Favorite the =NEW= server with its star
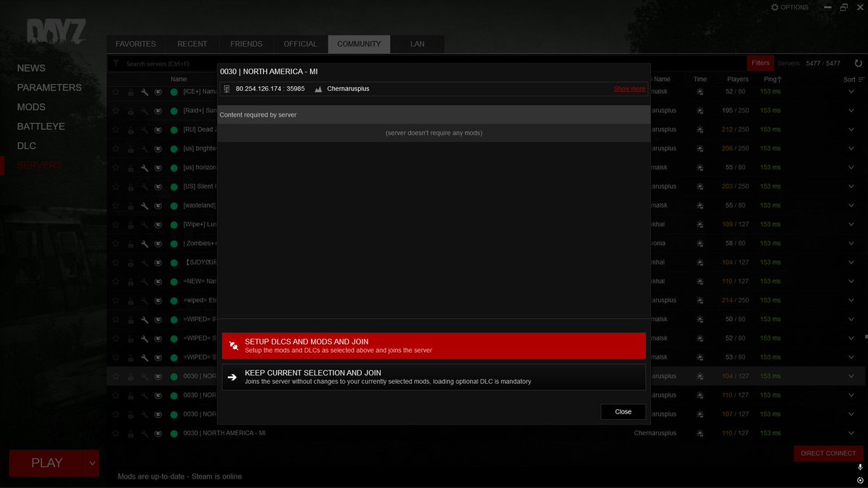The width and height of the screenshot is (868, 488). click(x=116, y=281)
